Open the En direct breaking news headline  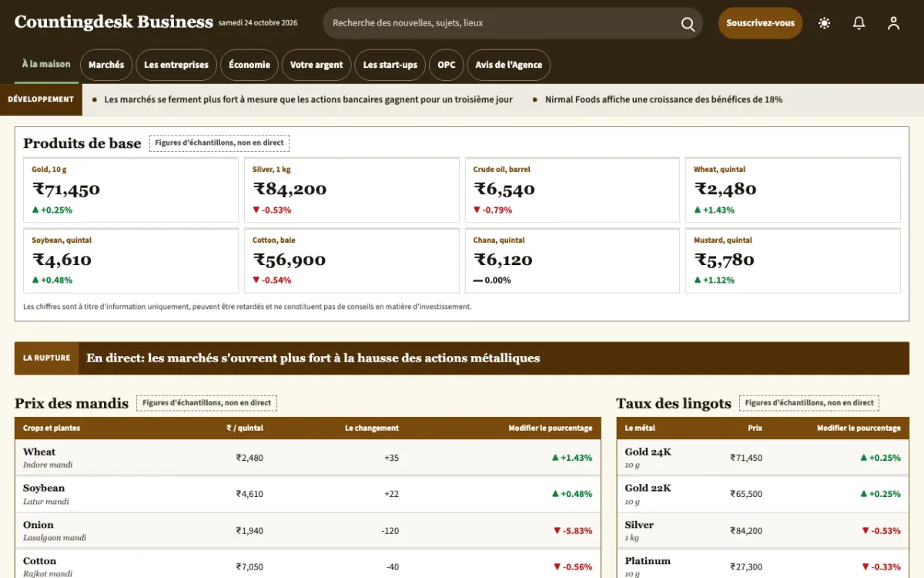tap(313, 358)
